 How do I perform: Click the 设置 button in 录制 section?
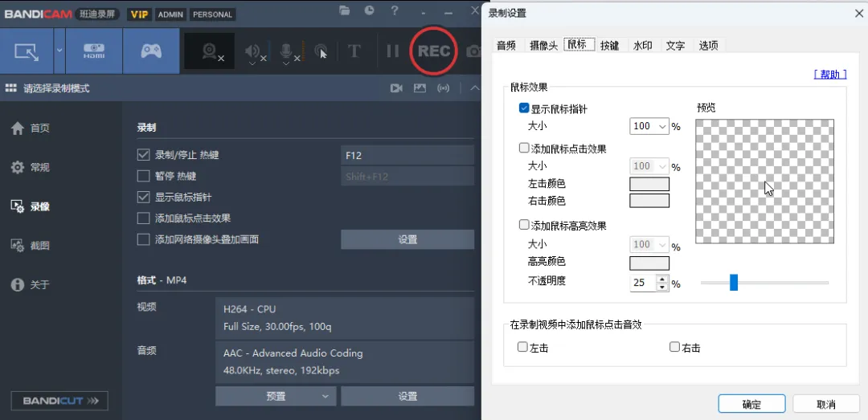(407, 239)
